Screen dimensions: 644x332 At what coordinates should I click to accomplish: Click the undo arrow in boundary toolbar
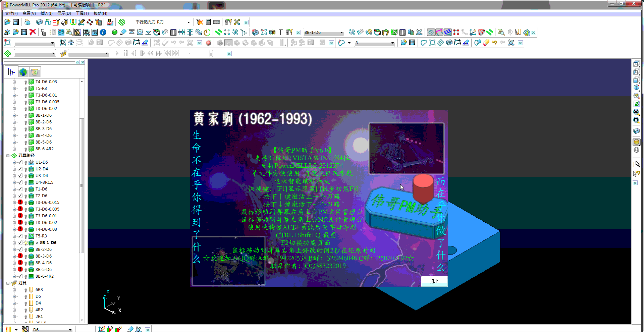pyautogui.click(x=494, y=43)
